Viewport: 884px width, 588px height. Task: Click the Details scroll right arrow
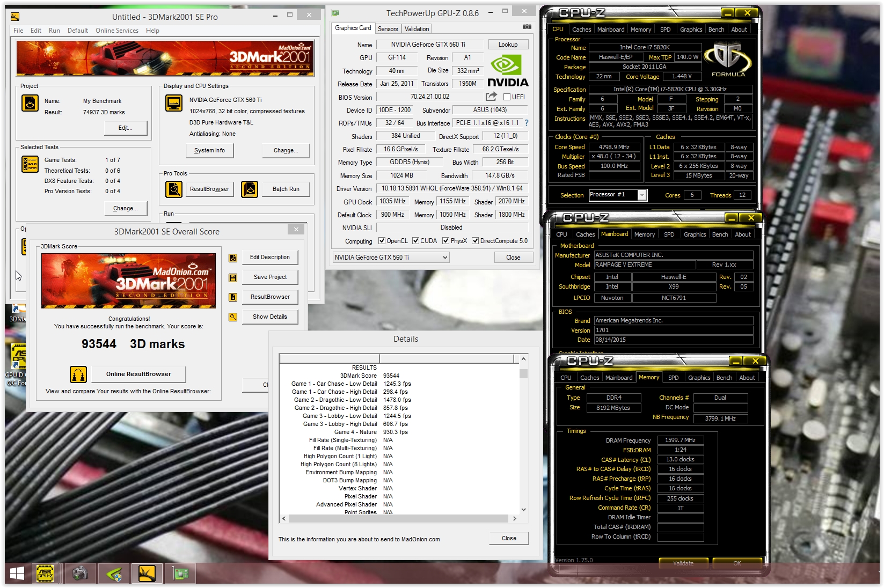coord(514,519)
